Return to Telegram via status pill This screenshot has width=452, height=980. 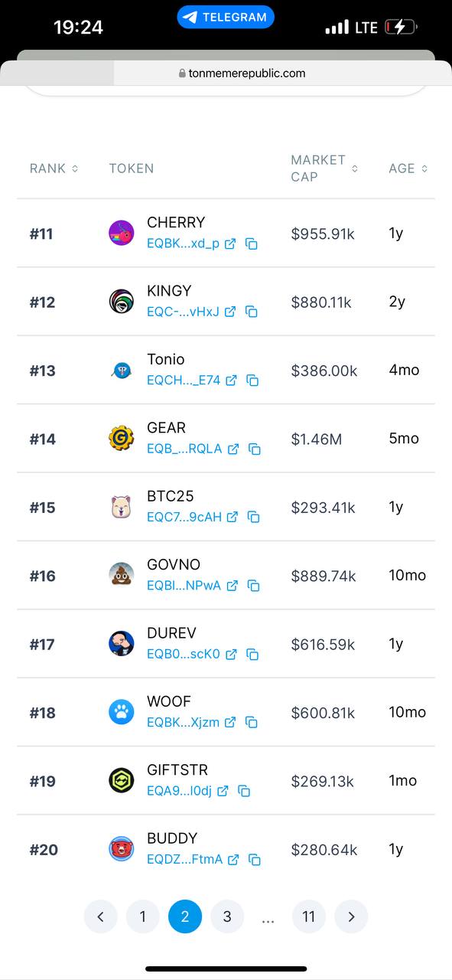point(226,17)
